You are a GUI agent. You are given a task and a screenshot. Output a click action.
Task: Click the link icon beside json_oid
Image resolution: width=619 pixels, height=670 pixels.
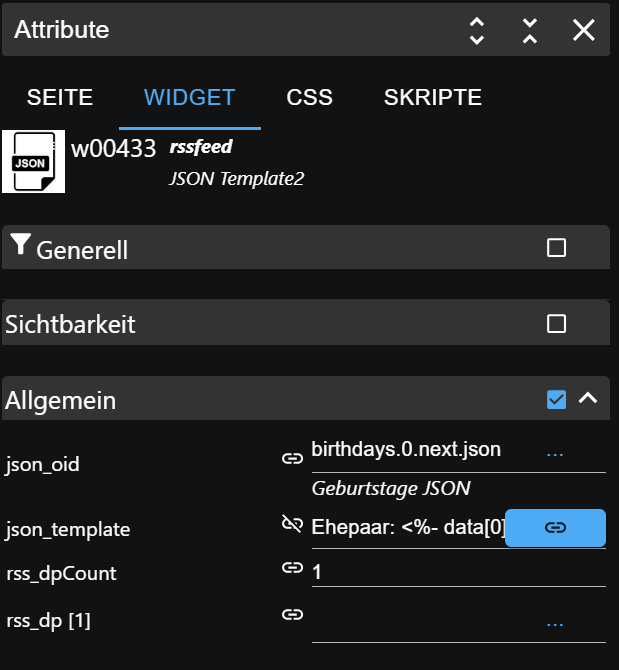292,458
